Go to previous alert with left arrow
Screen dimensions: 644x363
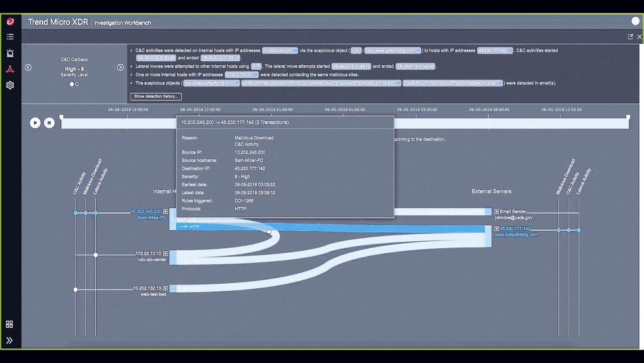[x=28, y=68]
